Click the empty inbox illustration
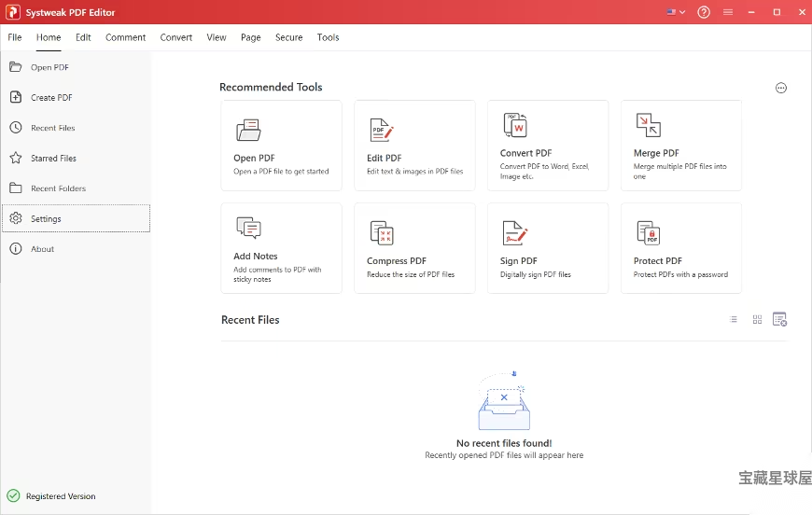The height and width of the screenshot is (515, 812). click(x=504, y=401)
